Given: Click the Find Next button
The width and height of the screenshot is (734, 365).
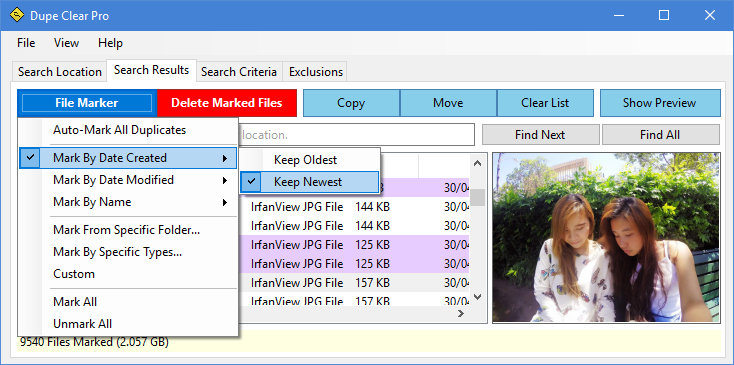Looking at the screenshot, I should (x=540, y=135).
